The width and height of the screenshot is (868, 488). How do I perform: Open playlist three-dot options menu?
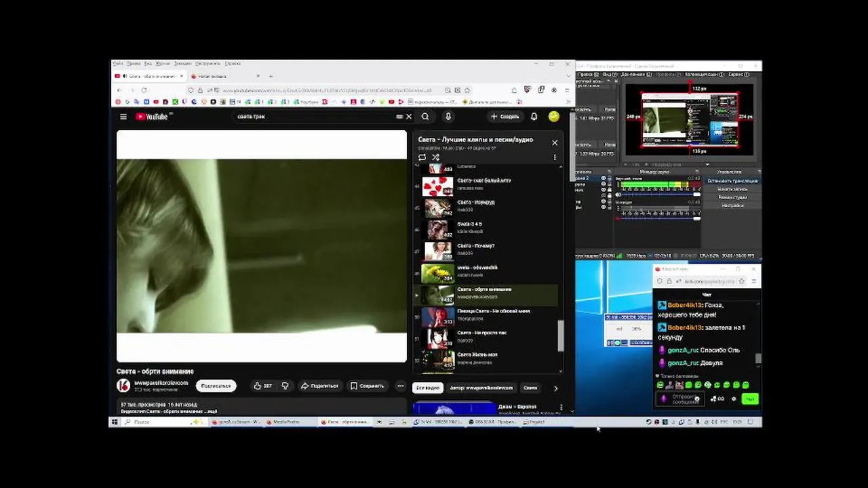click(555, 157)
